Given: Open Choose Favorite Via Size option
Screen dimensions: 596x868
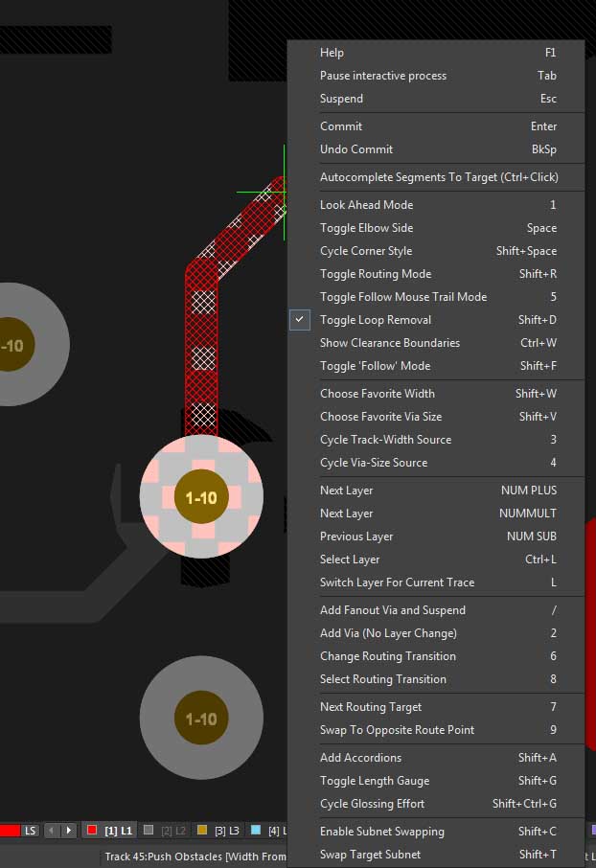Looking at the screenshot, I should (380, 417).
